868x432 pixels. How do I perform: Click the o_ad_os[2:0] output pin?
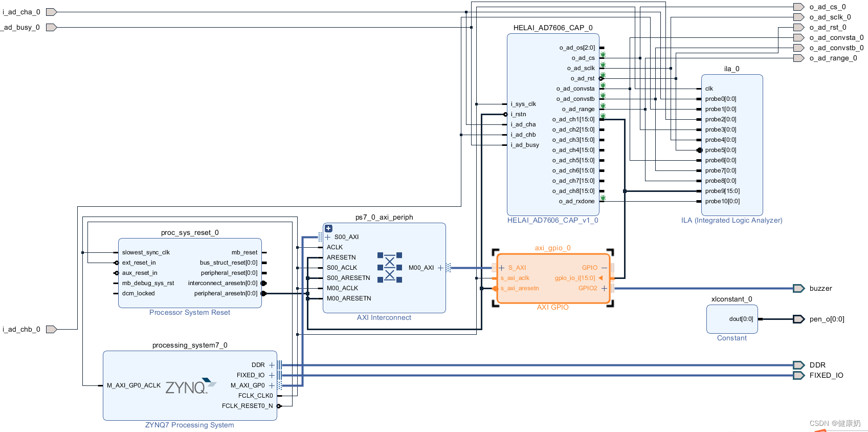click(x=577, y=48)
